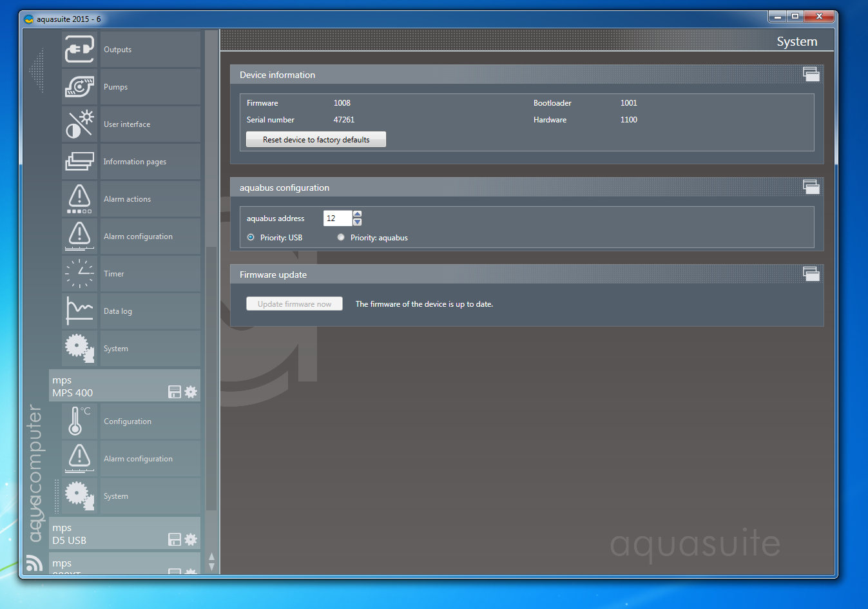Collapse the Device information panel

[x=811, y=75]
